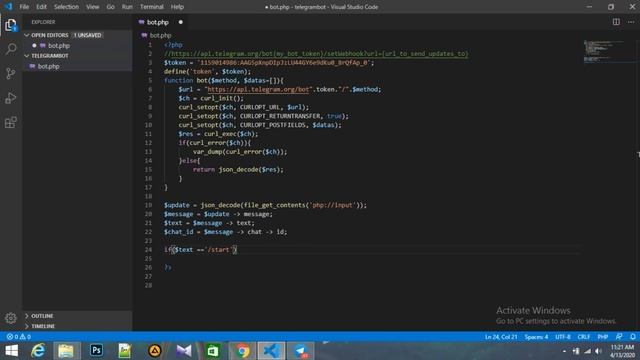The height and width of the screenshot is (360, 640).
Task: Click the volume icon in system tray
Action: [598, 351]
